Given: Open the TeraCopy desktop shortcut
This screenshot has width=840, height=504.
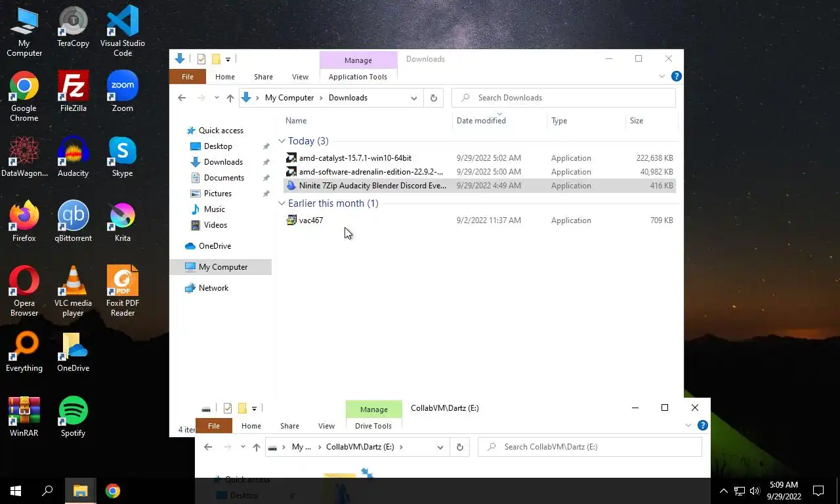Looking at the screenshot, I should click(73, 27).
